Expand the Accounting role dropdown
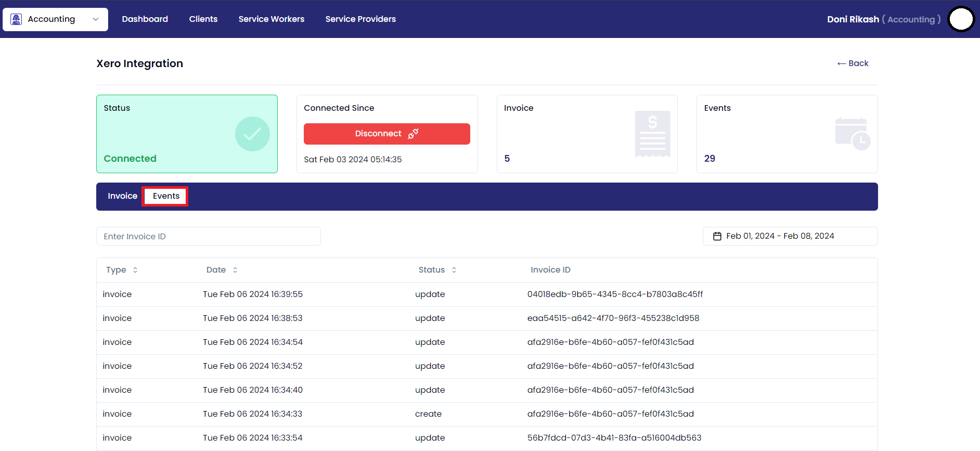Image resolution: width=980 pixels, height=451 pixels. click(96, 19)
